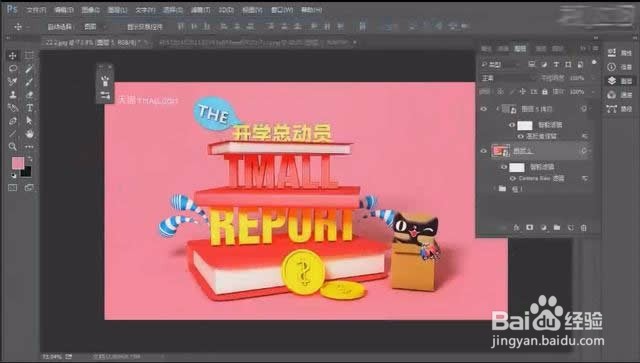The image size is (640, 363).
Task: Expand the 组 1 group
Action: tap(494, 189)
